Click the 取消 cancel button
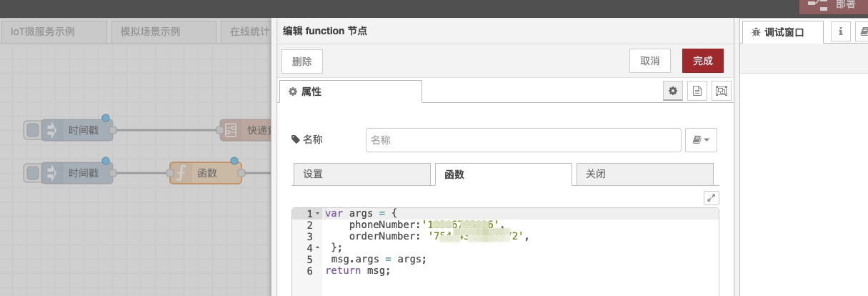 (x=649, y=61)
